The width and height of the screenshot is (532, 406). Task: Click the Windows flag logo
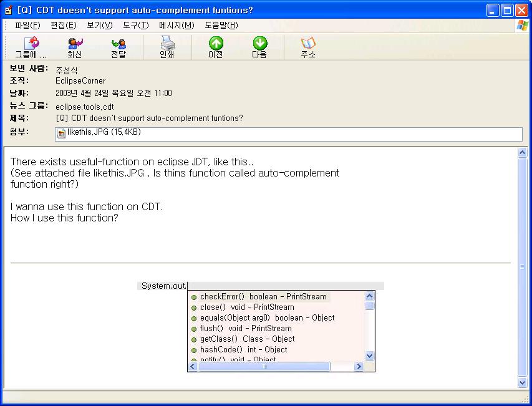tap(523, 26)
